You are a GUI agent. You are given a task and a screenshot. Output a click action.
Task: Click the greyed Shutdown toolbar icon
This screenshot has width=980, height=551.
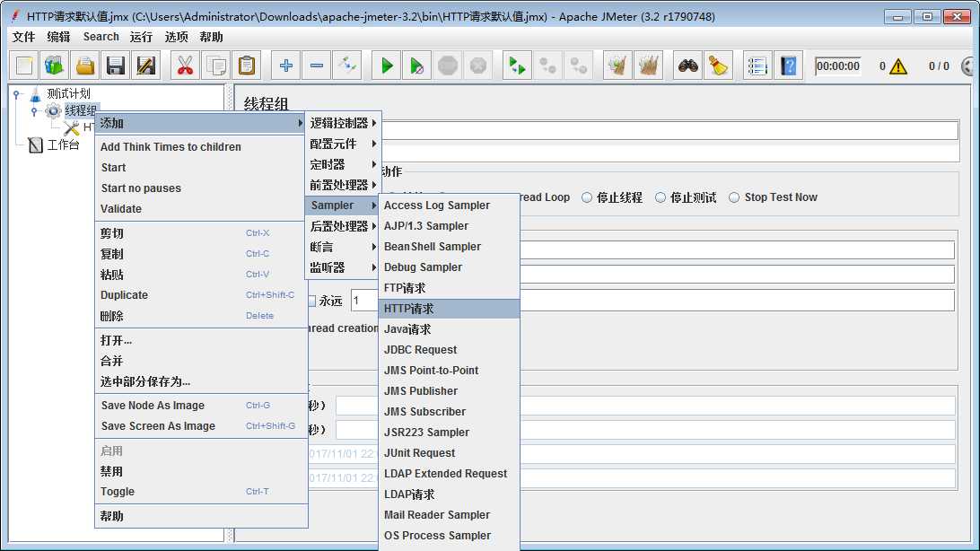[478, 66]
